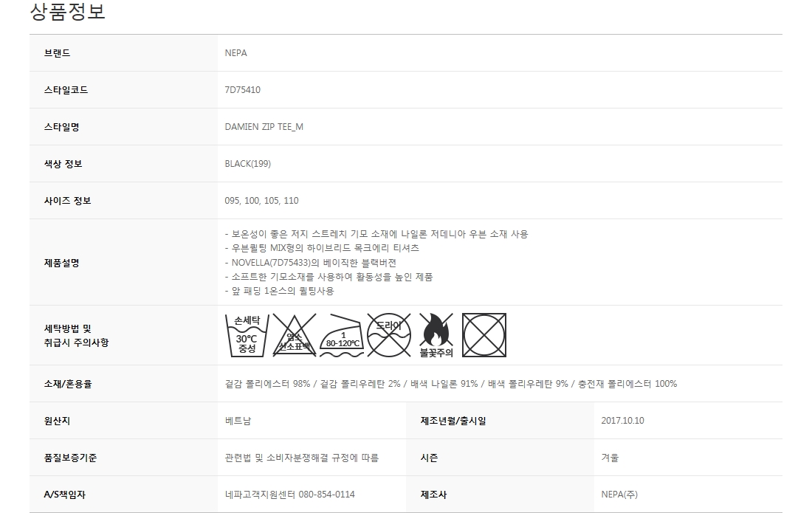This screenshot has width=812, height=513.
Task: Select the no chlorine bleach triangle icon
Action: pos(294,335)
